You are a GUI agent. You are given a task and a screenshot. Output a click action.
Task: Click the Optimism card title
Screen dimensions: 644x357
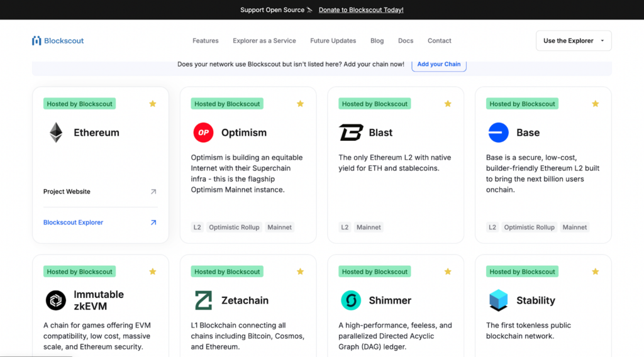click(x=244, y=133)
